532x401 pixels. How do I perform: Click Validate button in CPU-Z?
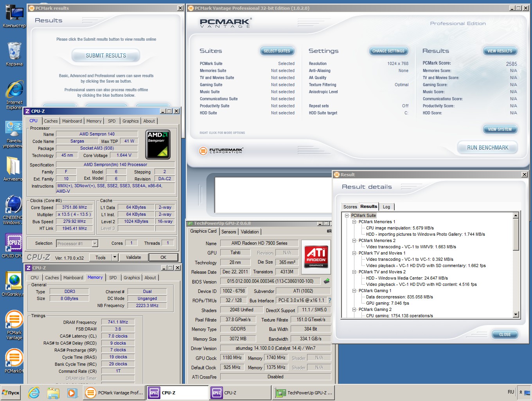(x=133, y=257)
